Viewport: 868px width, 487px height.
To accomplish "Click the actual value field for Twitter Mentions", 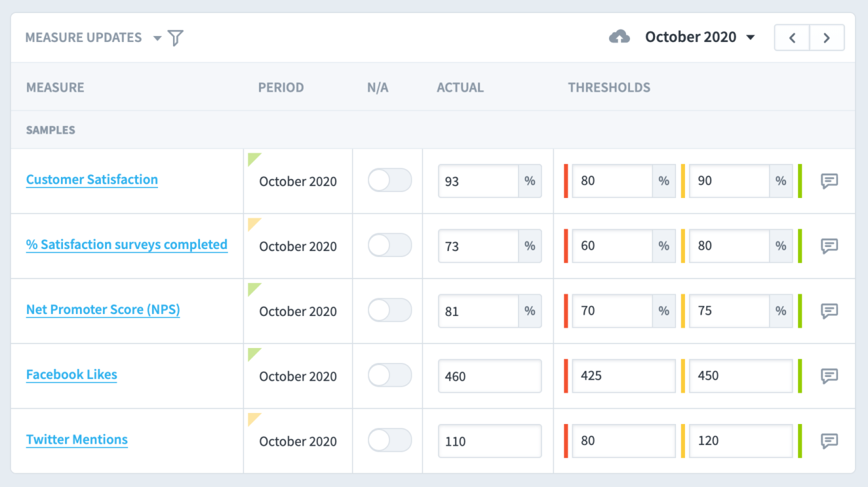I will [489, 441].
